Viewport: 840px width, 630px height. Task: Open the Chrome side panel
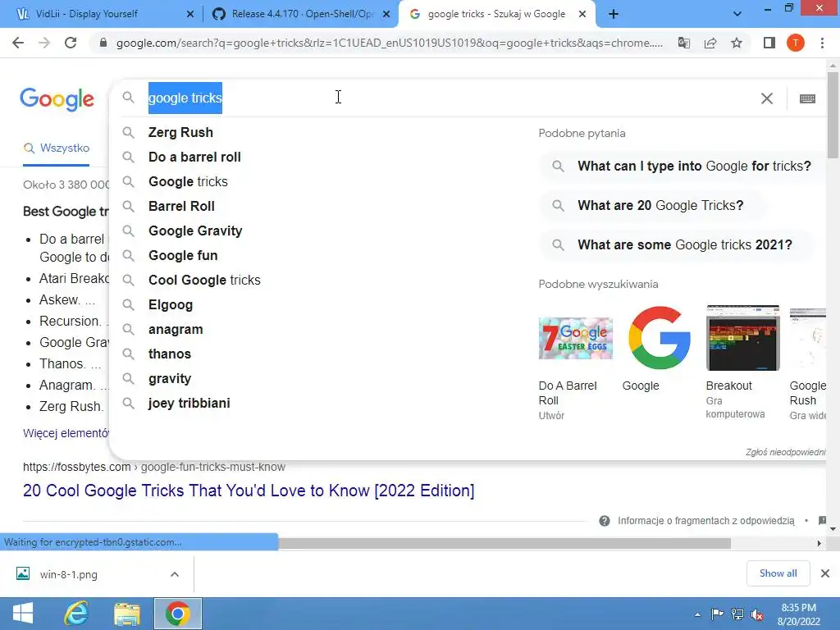pos(769,43)
